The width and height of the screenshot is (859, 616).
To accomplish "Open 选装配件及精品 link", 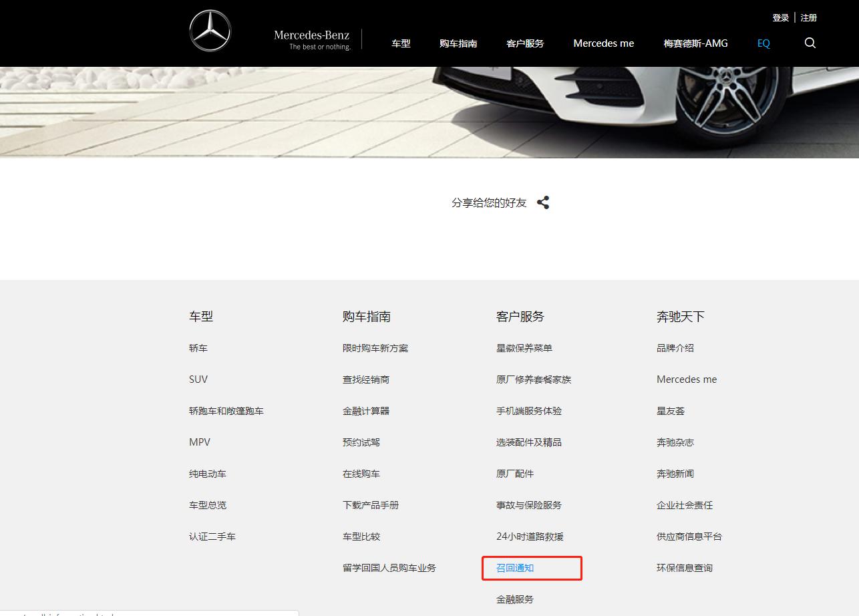I will click(529, 442).
